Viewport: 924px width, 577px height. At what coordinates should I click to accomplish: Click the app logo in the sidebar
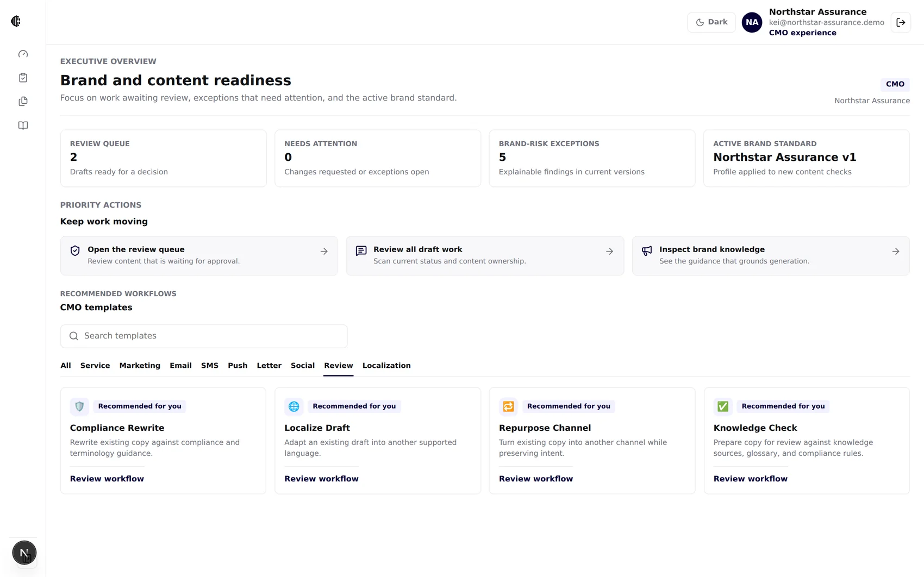coord(16,21)
